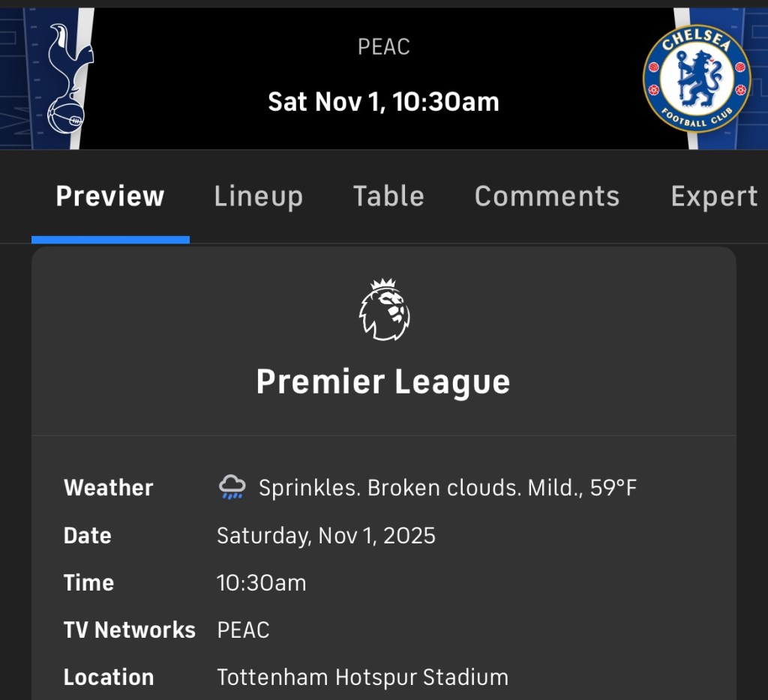
Task: Click the Premier League heading text
Action: tap(383, 381)
